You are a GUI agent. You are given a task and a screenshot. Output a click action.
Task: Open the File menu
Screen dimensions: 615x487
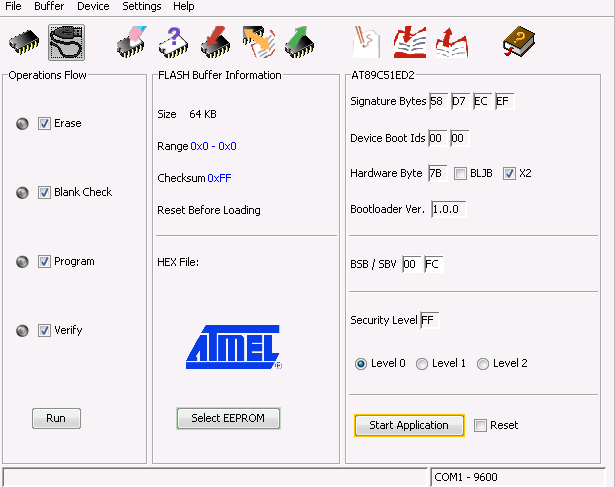13,6
